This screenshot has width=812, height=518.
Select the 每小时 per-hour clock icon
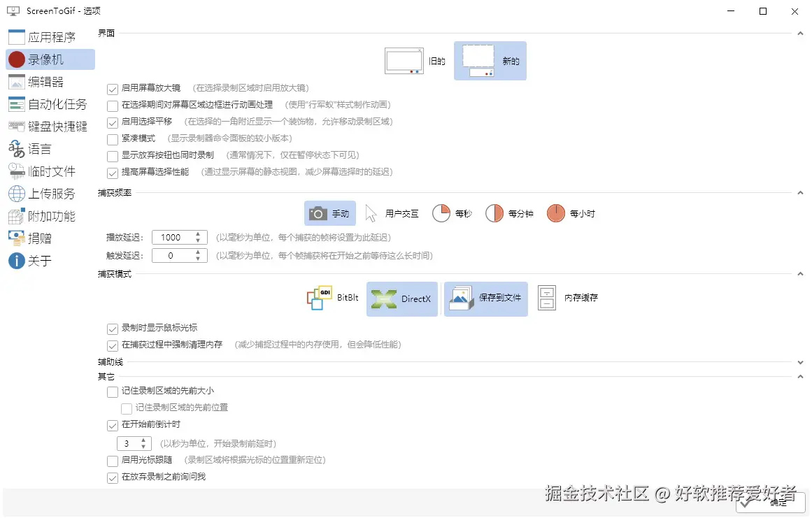tap(555, 213)
